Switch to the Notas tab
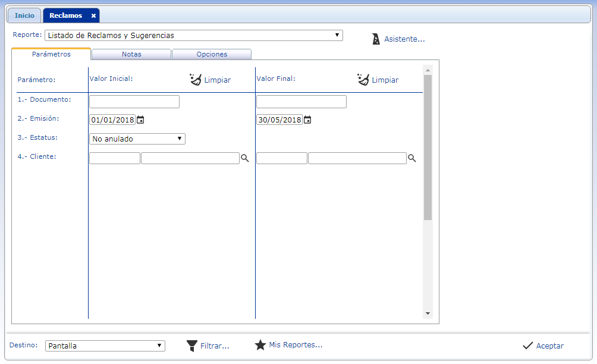 point(131,54)
